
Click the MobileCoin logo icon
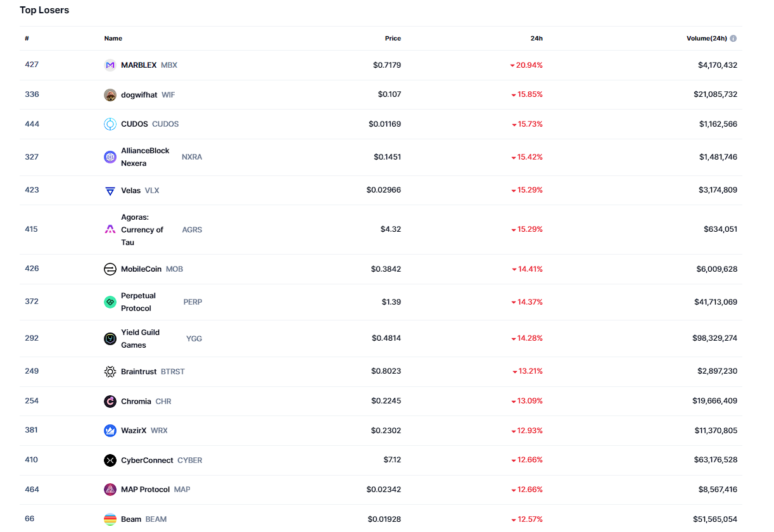[x=110, y=269]
